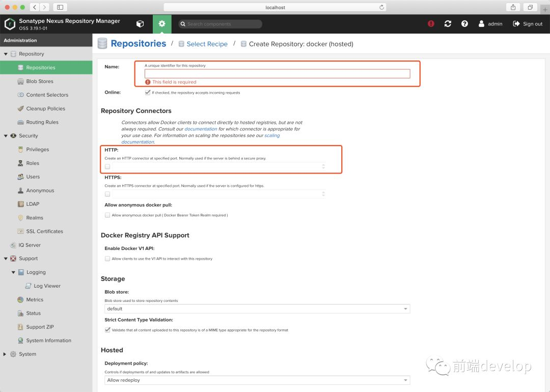Click the Status icon in sidebar
The image size is (550, 392).
point(21,313)
